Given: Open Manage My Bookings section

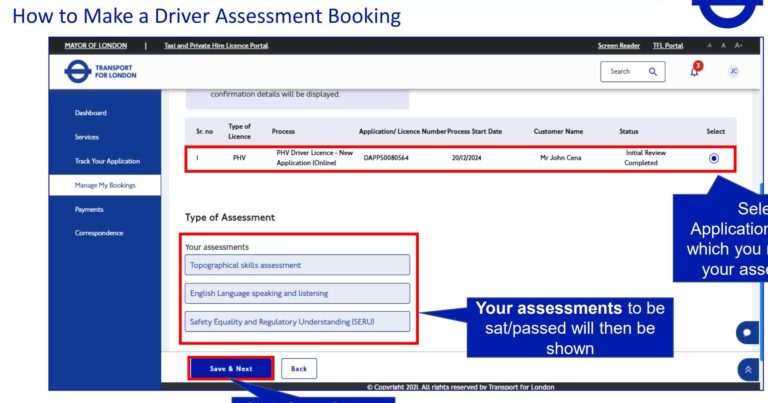Looking at the screenshot, I should click(105, 185).
